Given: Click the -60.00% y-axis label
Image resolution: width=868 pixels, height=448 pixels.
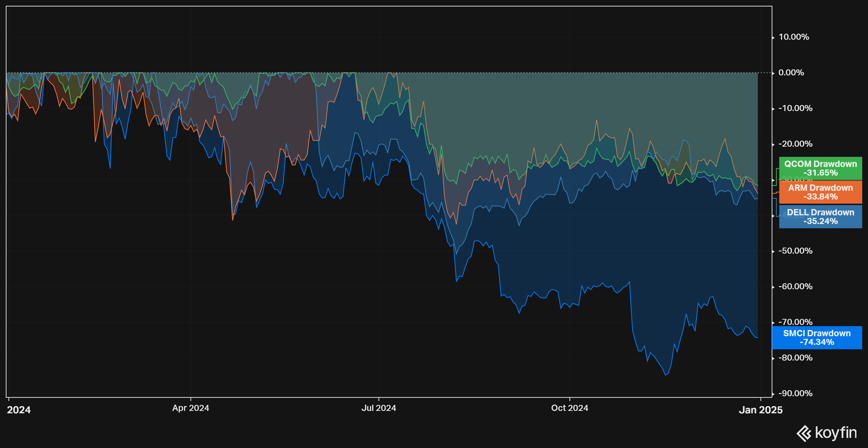Looking at the screenshot, I should click(795, 286).
